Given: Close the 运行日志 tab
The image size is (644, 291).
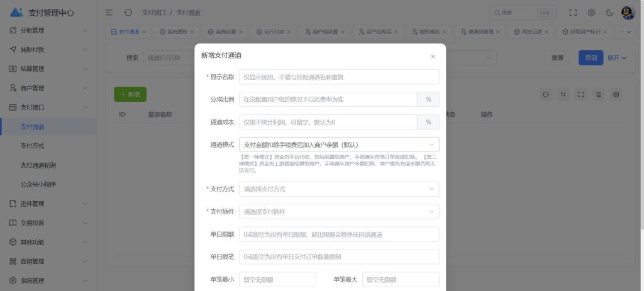Looking at the screenshot, I should tap(289, 32).
